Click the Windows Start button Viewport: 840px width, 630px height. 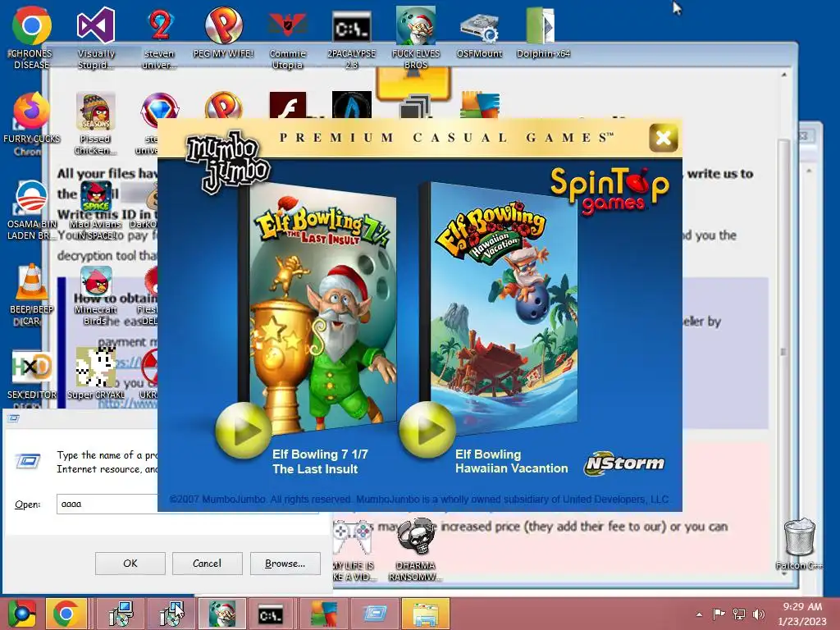tap(21, 614)
